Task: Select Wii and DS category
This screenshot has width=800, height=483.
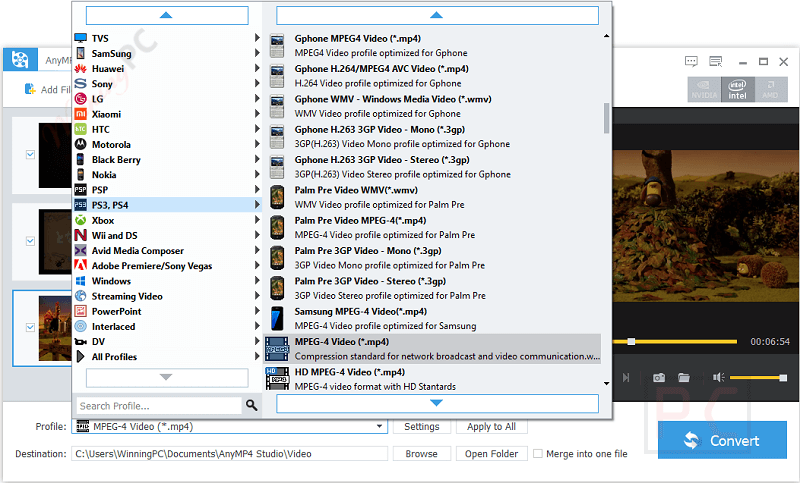Action: 167,235
